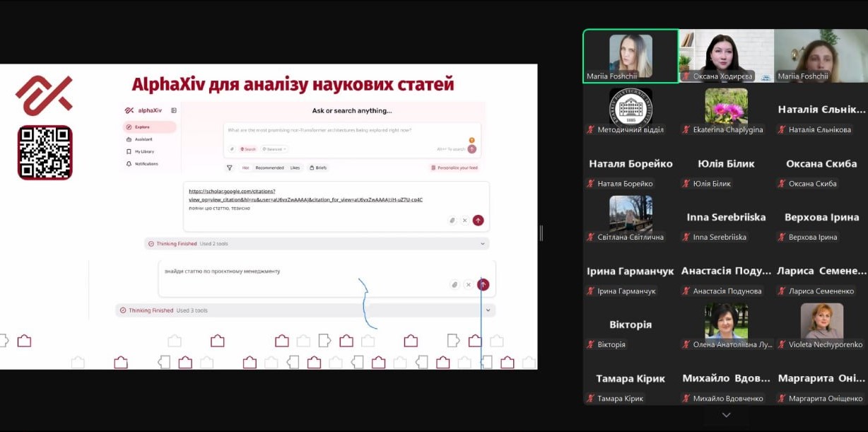Clear the Google Scholar message with X
The width and height of the screenshot is (868, 432).
pos(464,221)
